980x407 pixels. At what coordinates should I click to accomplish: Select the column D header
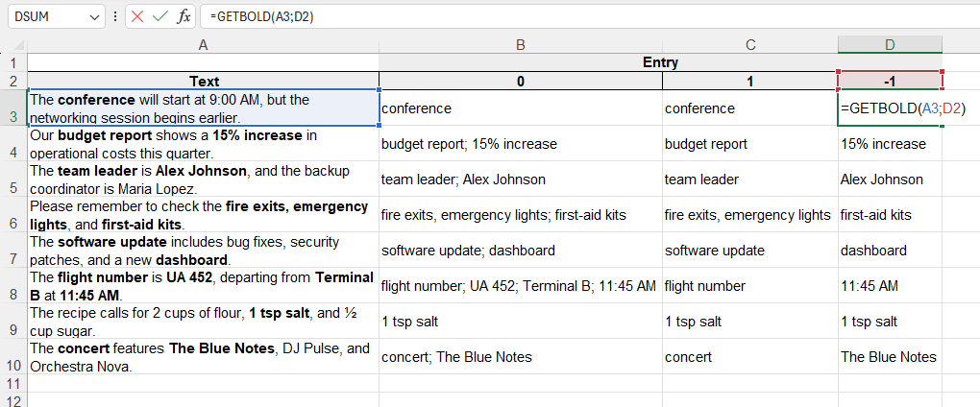click(x=890, y=45)
